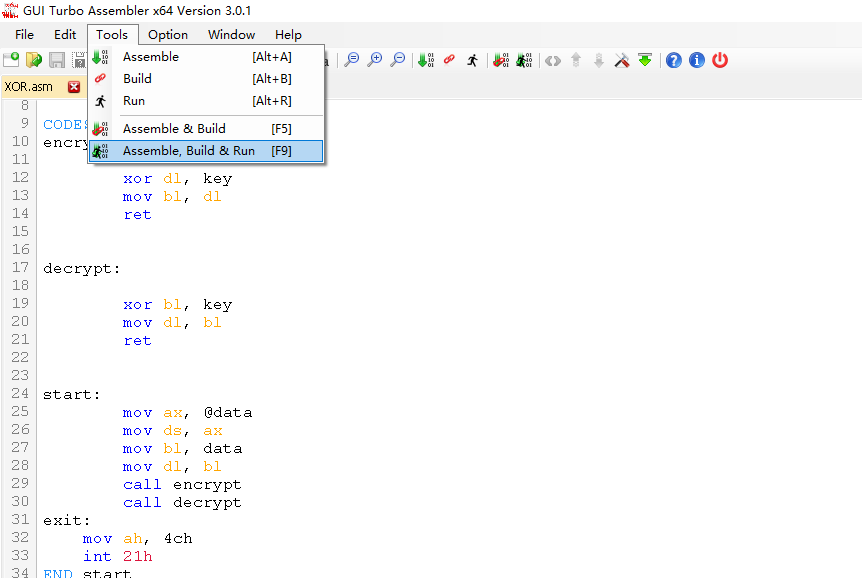Image resolution: width=862 pixels, height=578 pixels.
Task: Open the hammer and wrench tools icon
Action: (x=622, y=60)
